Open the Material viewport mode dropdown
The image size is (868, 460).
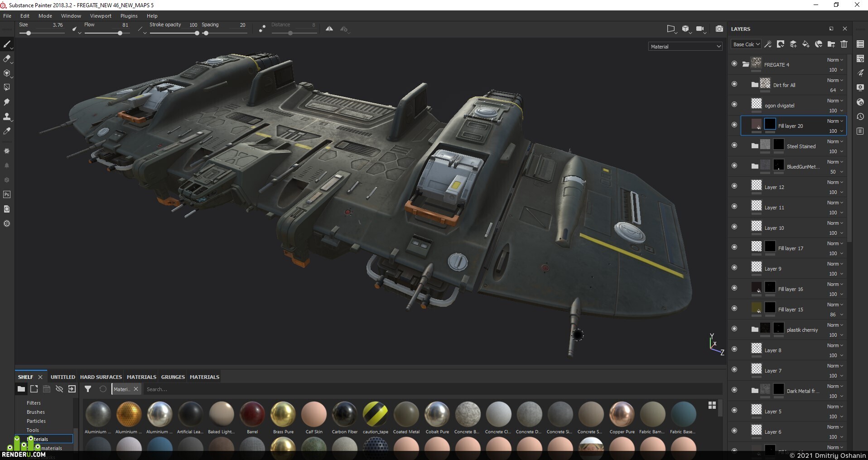pos(685,46)
